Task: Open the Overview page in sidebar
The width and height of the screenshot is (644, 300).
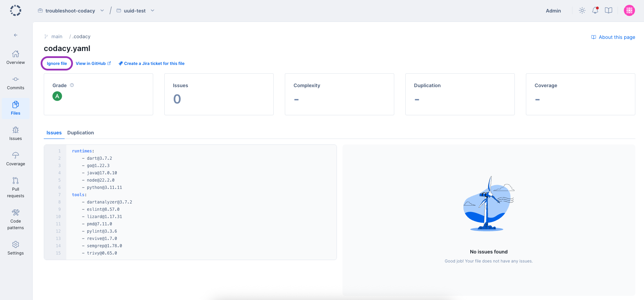Action: pyautogui.click(x=16, y=57)
